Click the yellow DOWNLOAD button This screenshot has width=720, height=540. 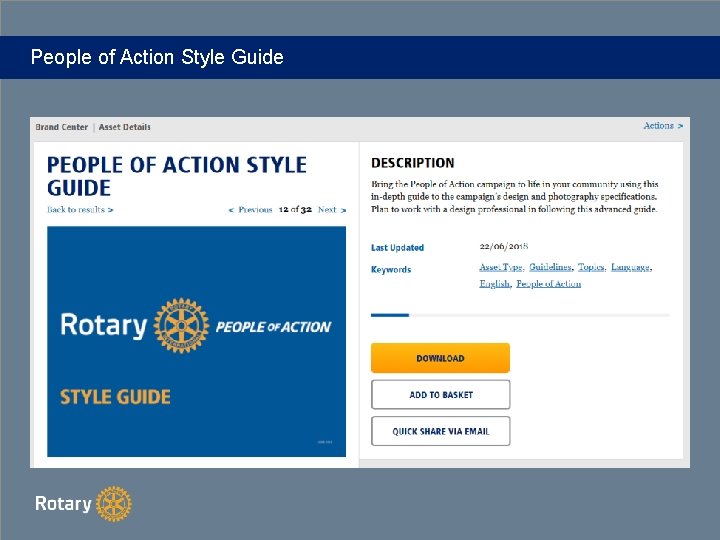coord(440,358)
